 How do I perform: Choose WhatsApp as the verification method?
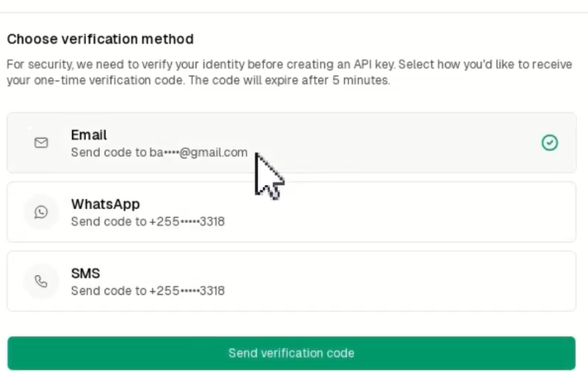coord(291,212)
